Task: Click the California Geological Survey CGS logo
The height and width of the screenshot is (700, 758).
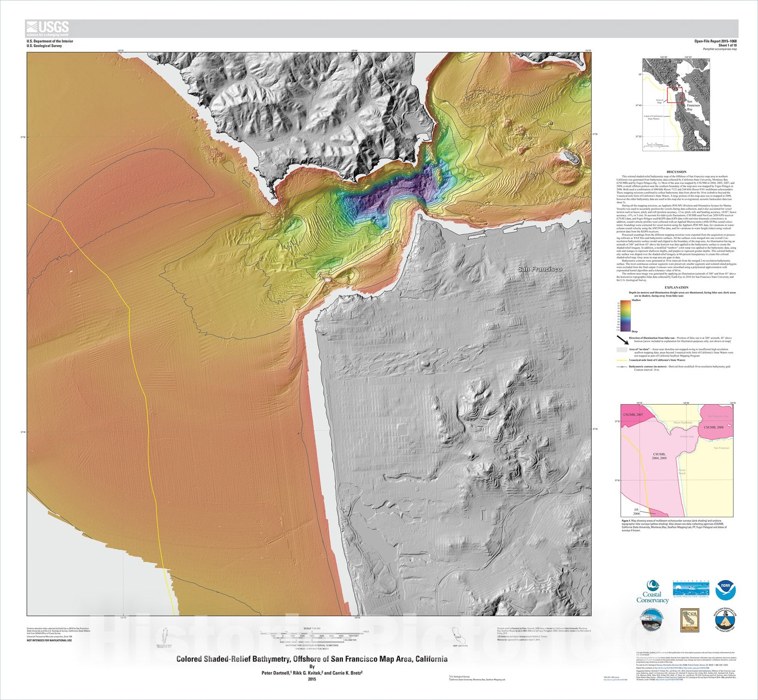Action: 690,620
